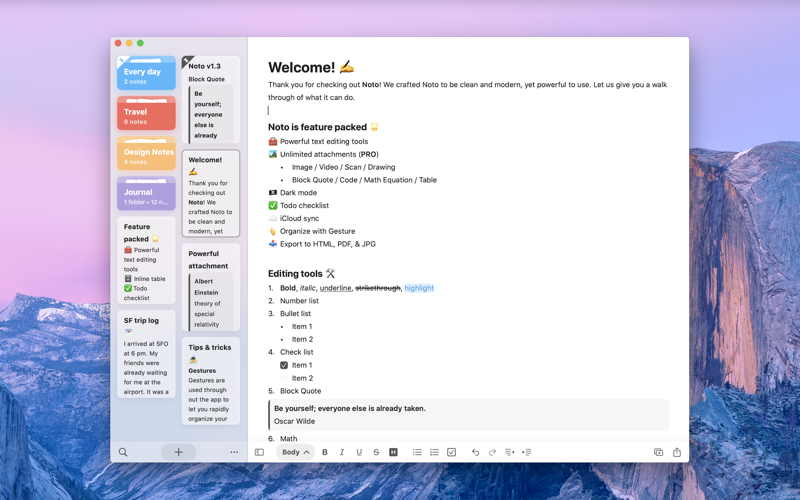Click the Number list item

[x=299, y=301]
